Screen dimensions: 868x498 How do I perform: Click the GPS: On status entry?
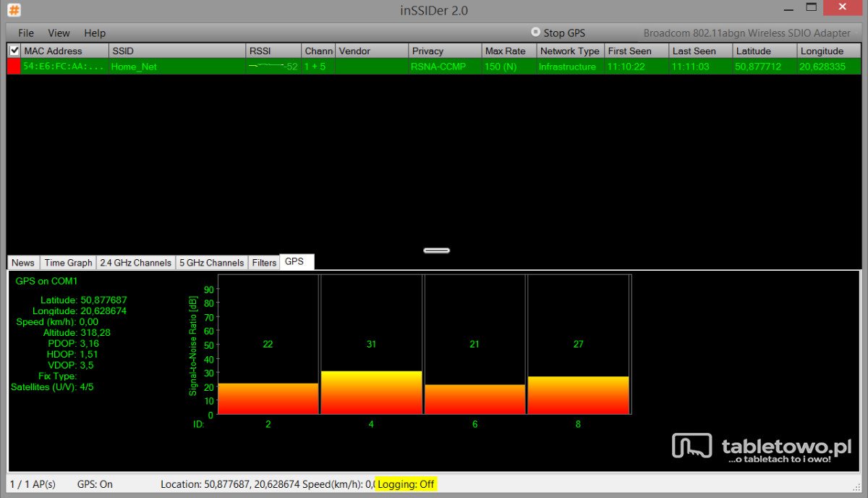95,484
